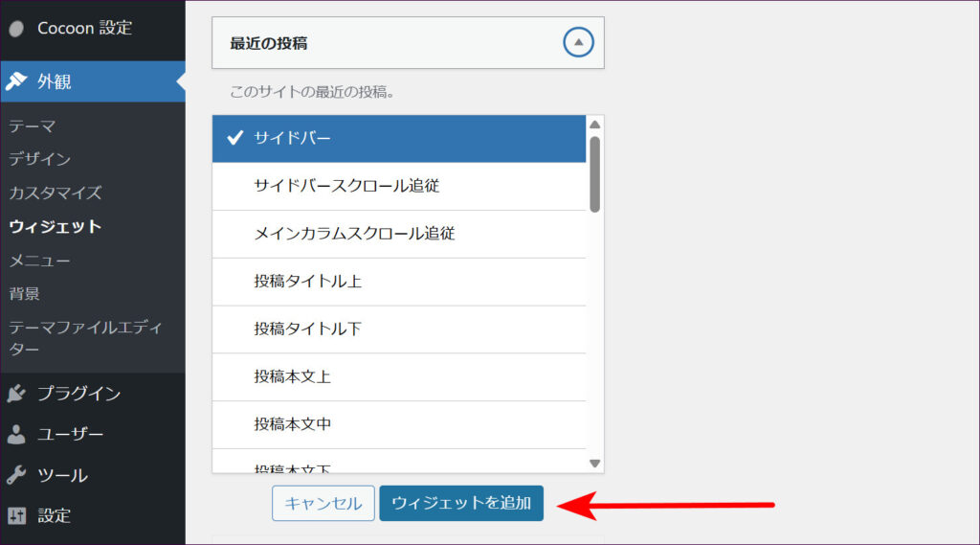Go to カスタマイズ in the sidebar
980x545 pixels.
[x=55, y=193]
